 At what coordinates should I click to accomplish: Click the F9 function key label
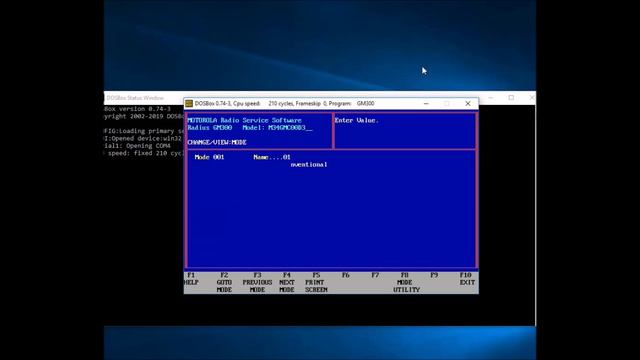[434, 275]
